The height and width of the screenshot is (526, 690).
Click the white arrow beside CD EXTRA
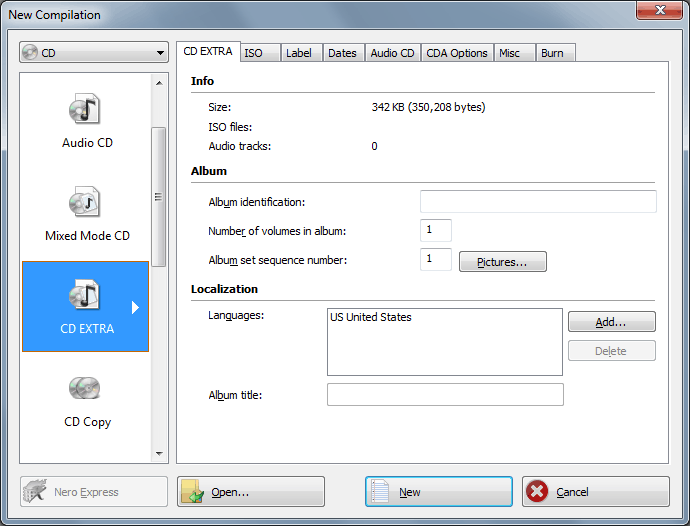pyautogui.click(x=135, y=308)
